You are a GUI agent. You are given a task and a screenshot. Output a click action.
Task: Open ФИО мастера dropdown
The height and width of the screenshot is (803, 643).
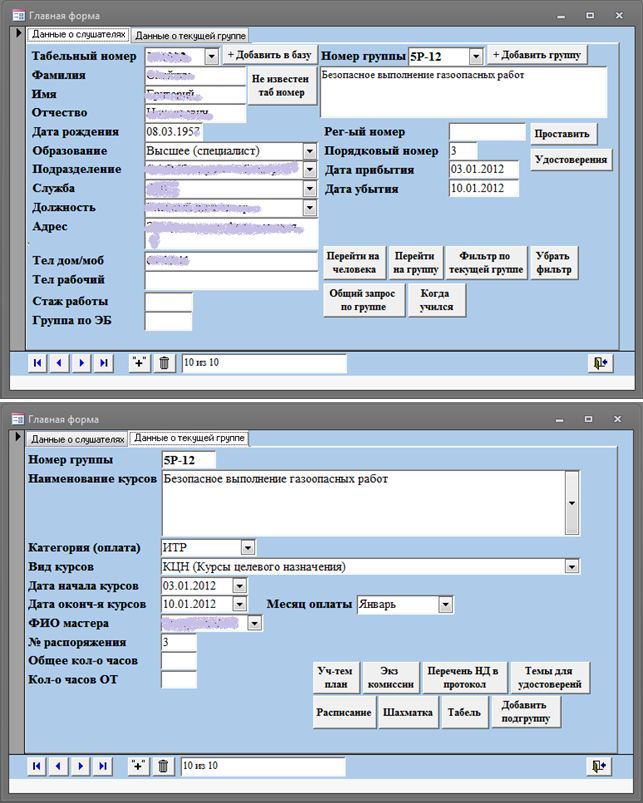coord(254,623)
